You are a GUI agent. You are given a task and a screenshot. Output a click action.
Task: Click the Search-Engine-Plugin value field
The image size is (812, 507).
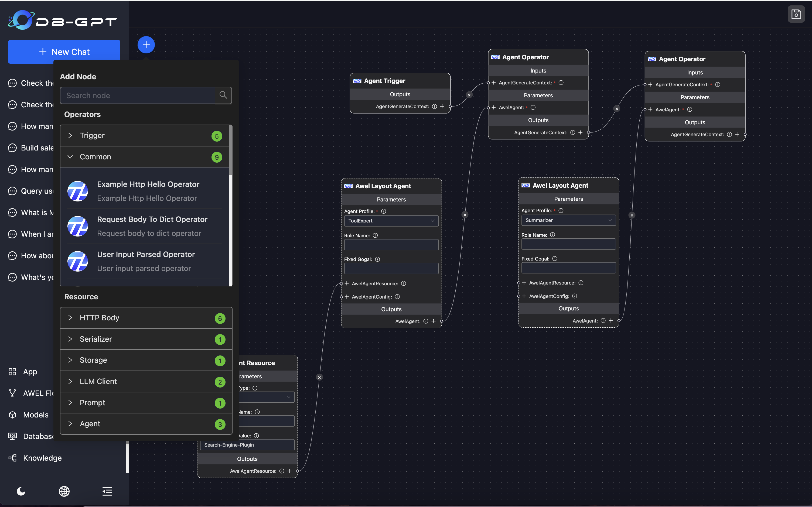[247, 444]
